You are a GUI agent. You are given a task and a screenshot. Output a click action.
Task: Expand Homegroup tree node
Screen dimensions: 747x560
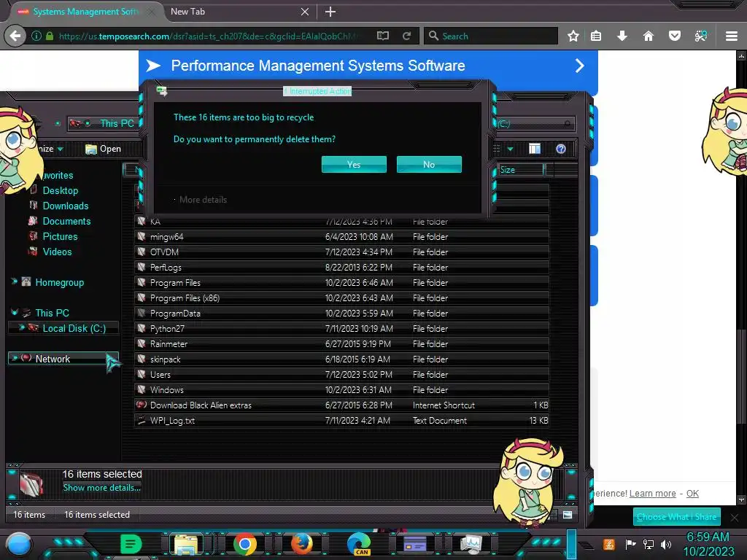15,281
